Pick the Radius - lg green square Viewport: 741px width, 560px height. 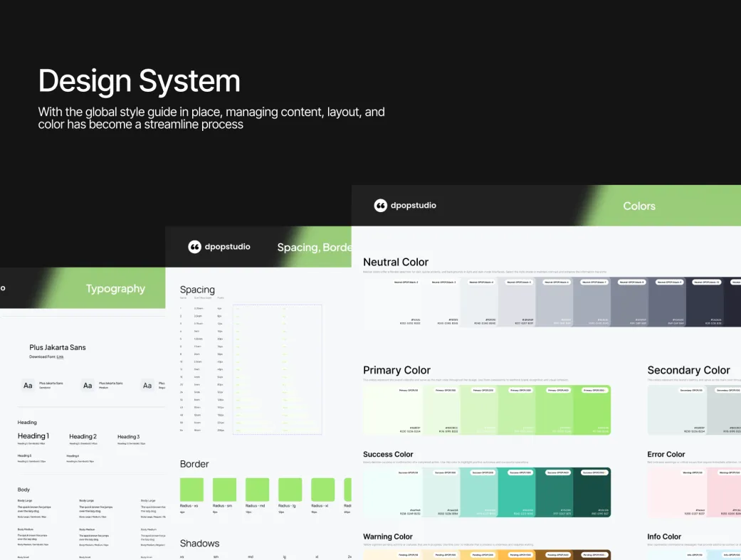coord(290,490)
